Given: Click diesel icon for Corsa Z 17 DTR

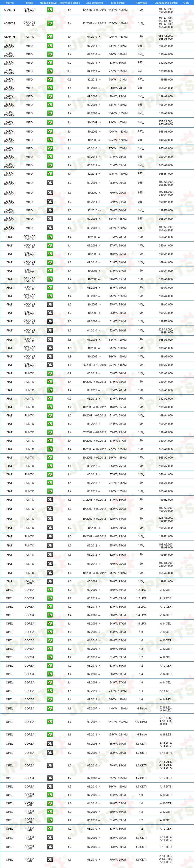Looking at the screenshot, I should 50,778.
